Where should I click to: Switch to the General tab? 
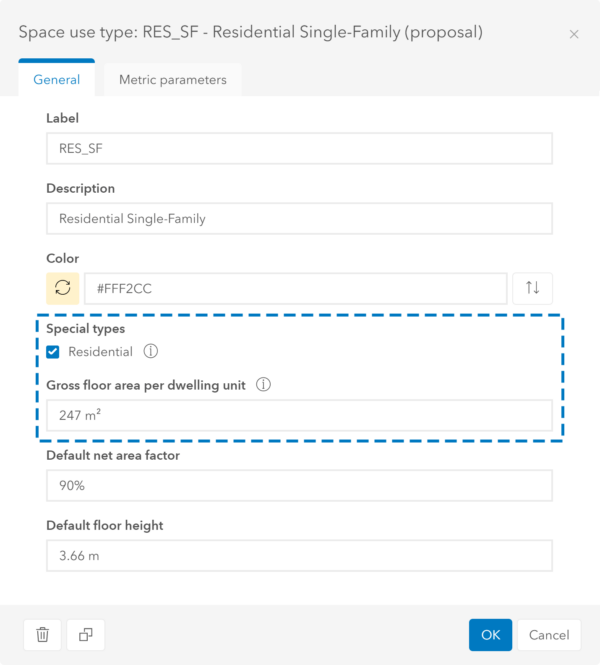tap(57, 79)
